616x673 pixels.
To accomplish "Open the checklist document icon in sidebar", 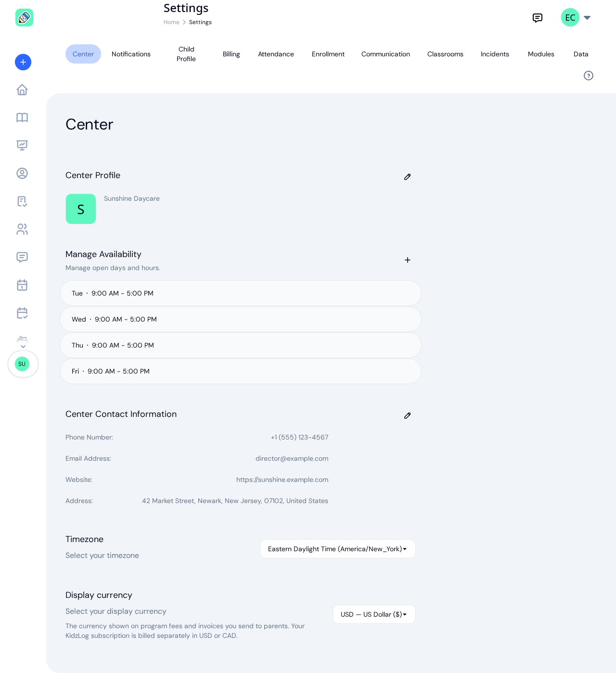I will [x=22, y=201].
